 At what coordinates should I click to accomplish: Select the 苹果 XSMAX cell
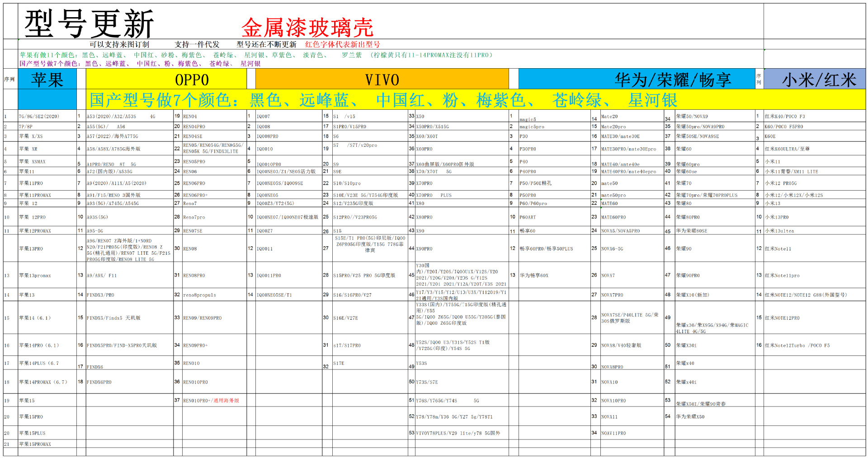[47, 161]
